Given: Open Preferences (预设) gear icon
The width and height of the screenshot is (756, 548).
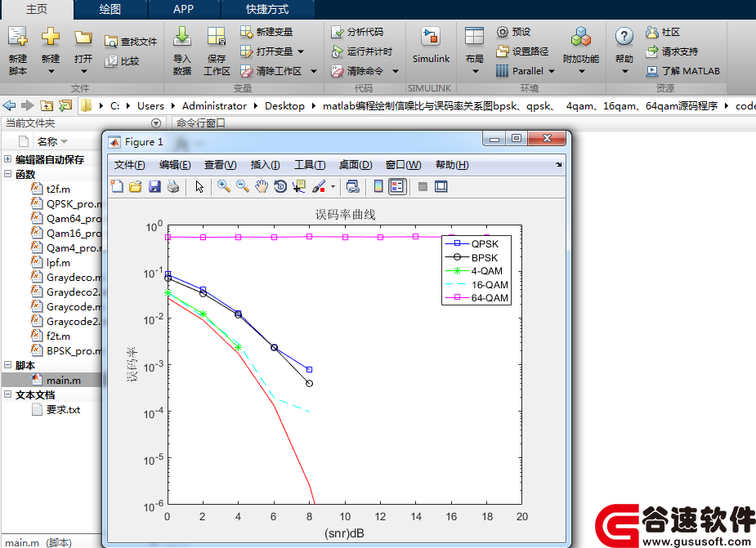Looking at the screenshot, I should 503,32.
